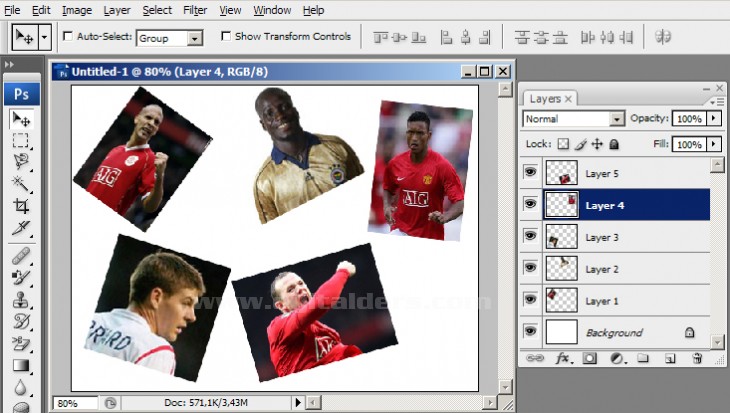
Task: Open the Layer menu
Action: point(117,10)
